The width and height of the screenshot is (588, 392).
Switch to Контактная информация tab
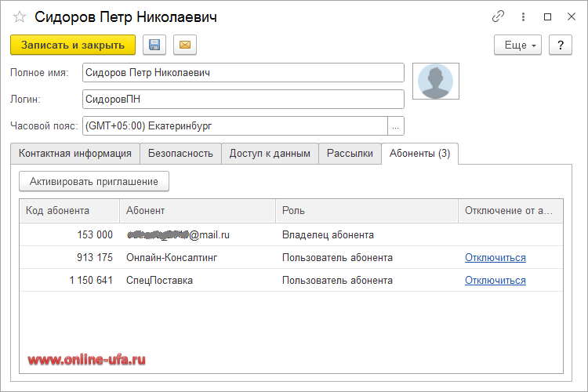click(x=75, y=154)
